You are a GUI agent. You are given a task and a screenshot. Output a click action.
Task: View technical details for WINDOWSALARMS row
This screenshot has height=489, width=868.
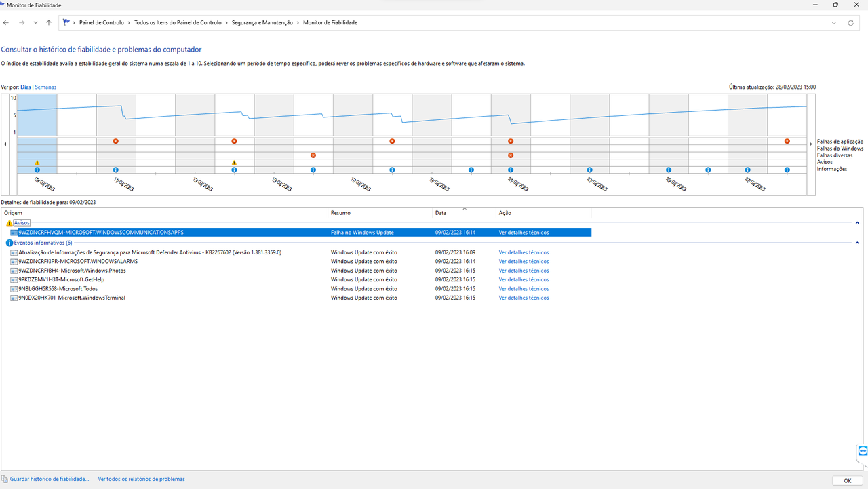tap(524, 261)
